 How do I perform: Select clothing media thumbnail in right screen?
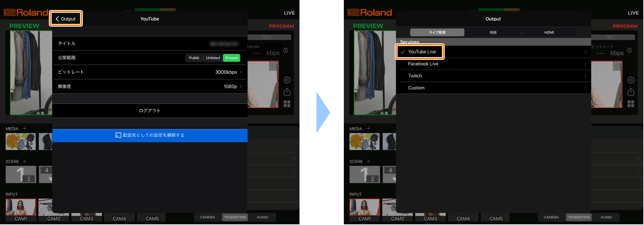point(365,142)
